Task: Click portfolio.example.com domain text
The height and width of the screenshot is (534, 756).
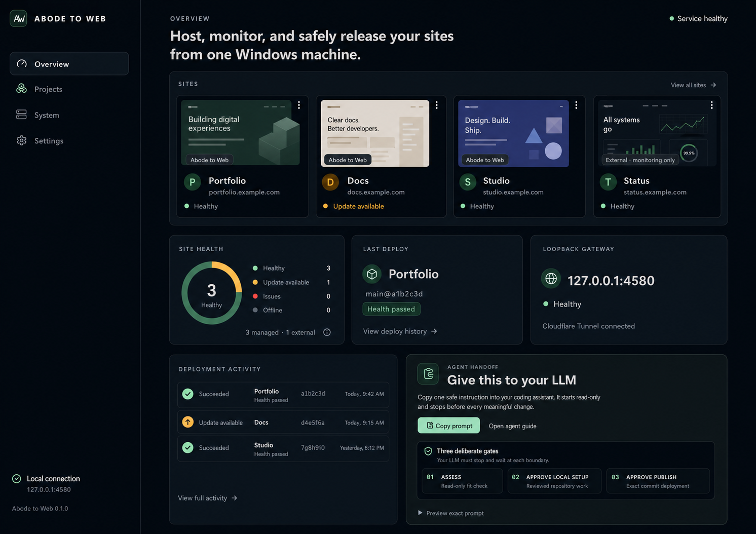Action: (x=244, y=193)
